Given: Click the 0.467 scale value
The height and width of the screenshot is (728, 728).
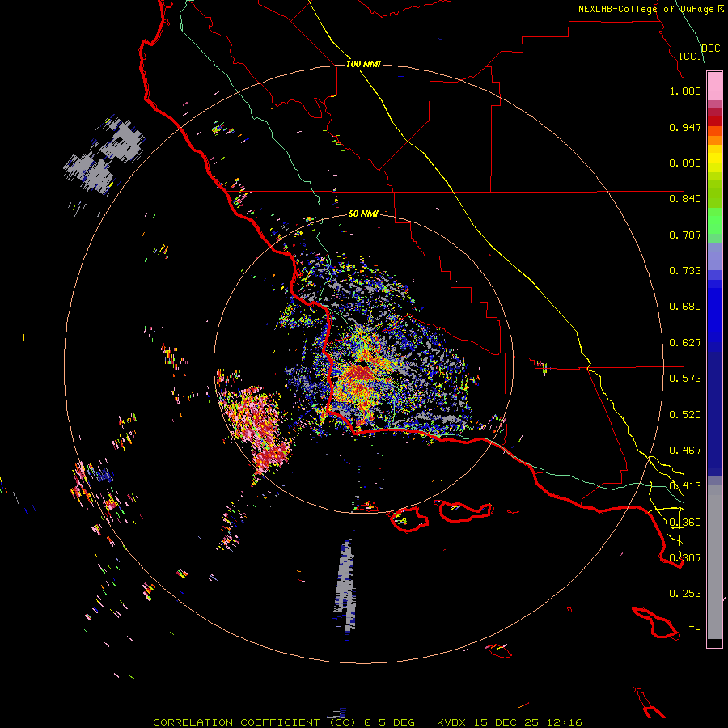Looking at the screenshot, I should point(685,451).
